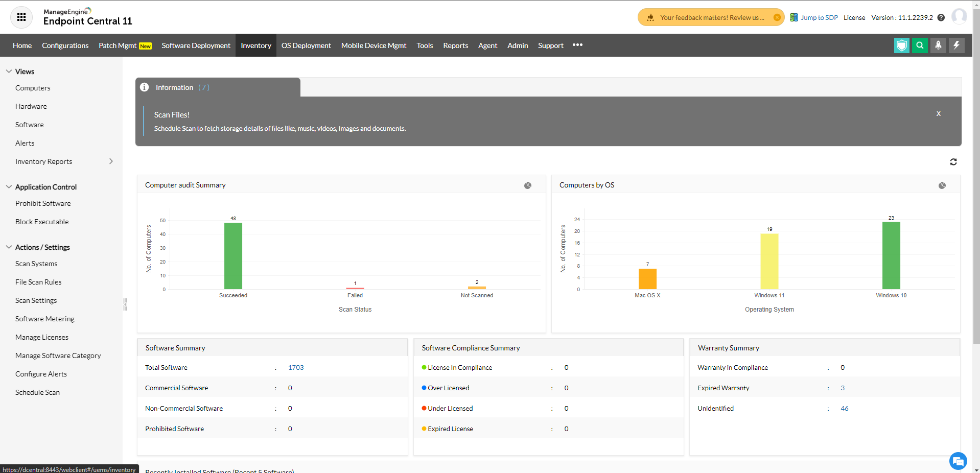Screen dimensions: 980x473
Task: Collapse the Views section
Action: click(x=9, y=72)
